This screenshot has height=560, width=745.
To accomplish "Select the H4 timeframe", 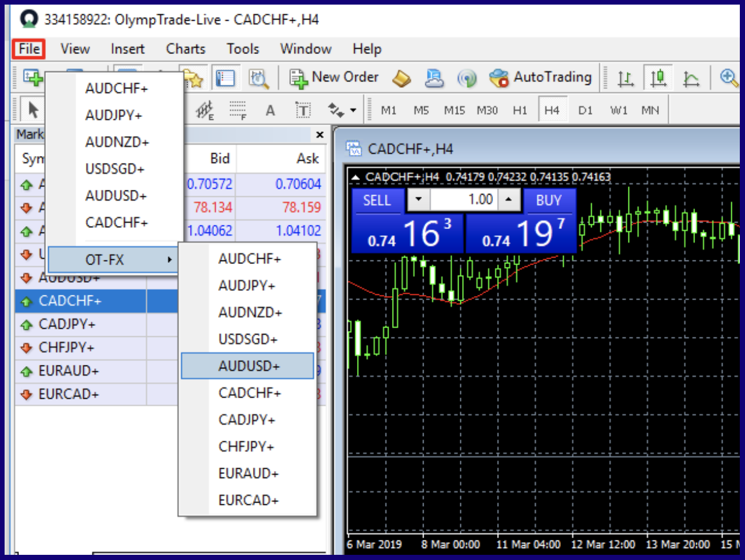I will click(x=552, y=110).
